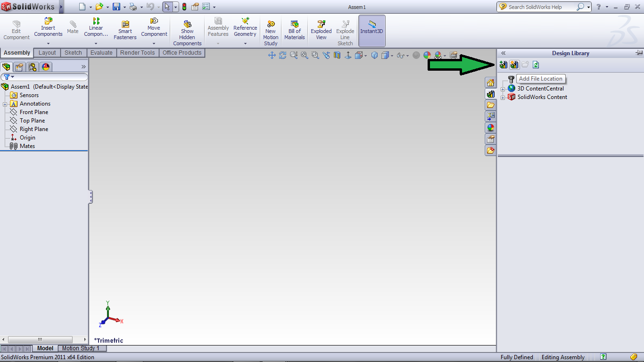Refresh the Design Library
This screenshot has width=644, height=362.
pyautogui.click(x=536, y=65)
